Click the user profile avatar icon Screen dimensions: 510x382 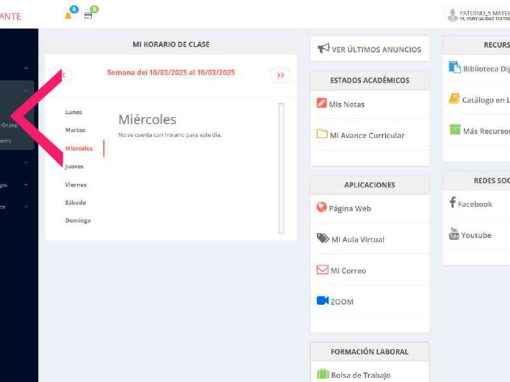tap(452, 15)
